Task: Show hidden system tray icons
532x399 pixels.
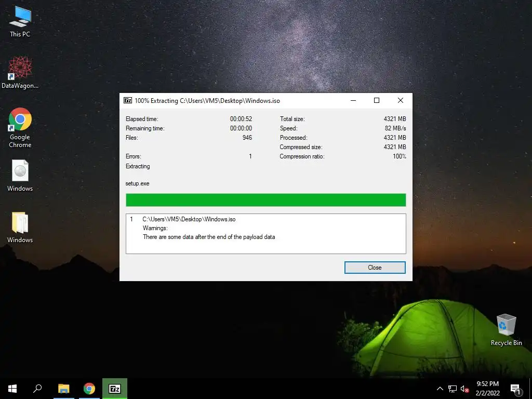Action: [440, 389]
